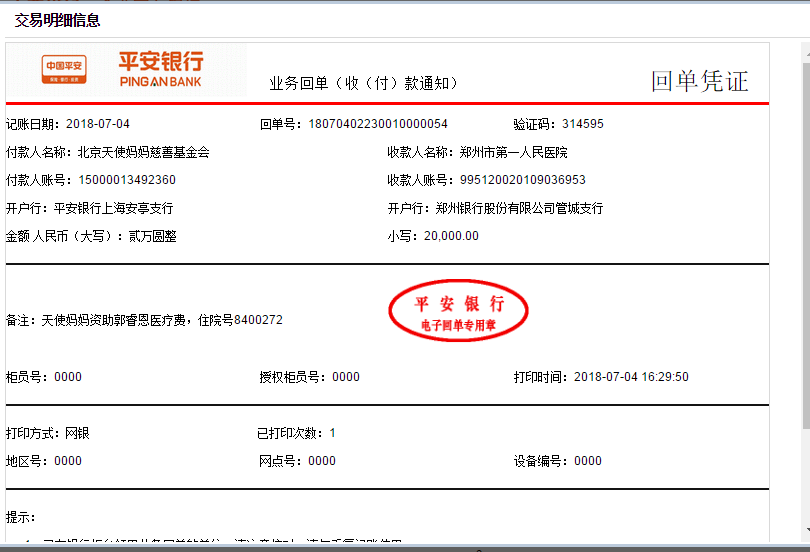Click the 柜员号 value 0000
Image resolution: width=810 pixels, height=552 pixels.
(x=68, y=377)
